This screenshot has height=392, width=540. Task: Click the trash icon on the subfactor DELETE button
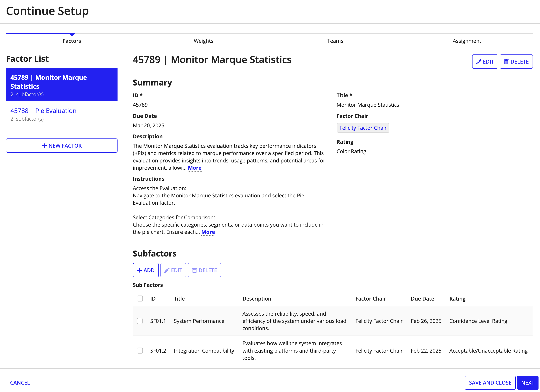[195, 270]
